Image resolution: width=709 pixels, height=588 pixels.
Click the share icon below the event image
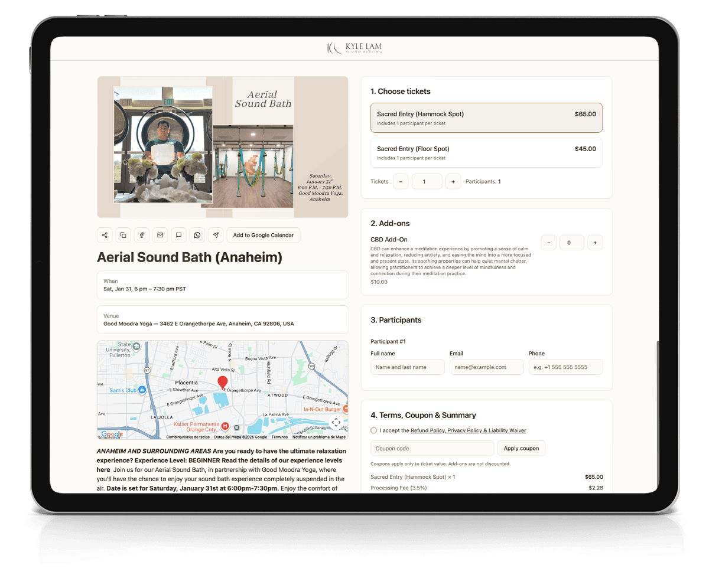(104, 235)
